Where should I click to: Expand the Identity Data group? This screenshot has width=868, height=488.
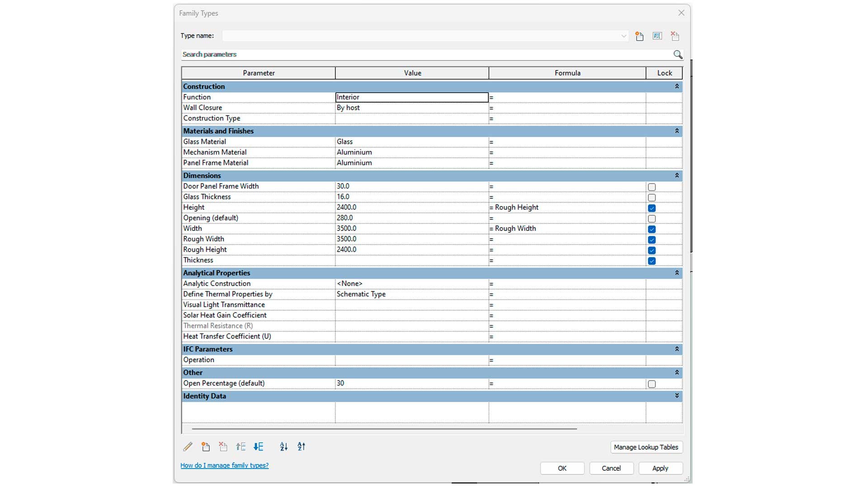point(677,396)
